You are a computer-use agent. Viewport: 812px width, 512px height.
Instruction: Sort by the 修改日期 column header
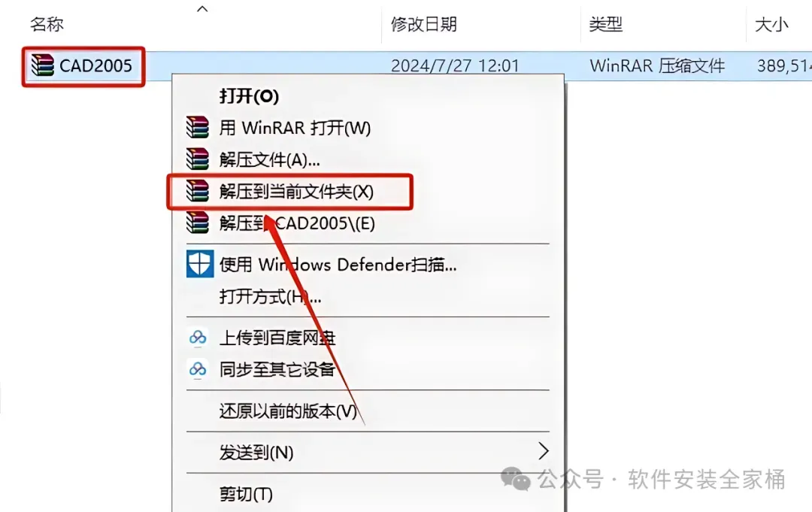point(423,24)
